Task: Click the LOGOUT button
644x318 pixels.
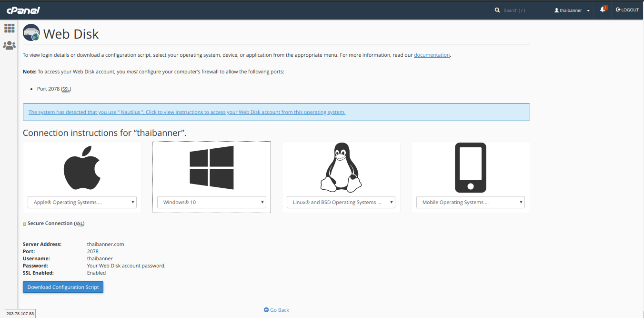Action: coord(627,10)
